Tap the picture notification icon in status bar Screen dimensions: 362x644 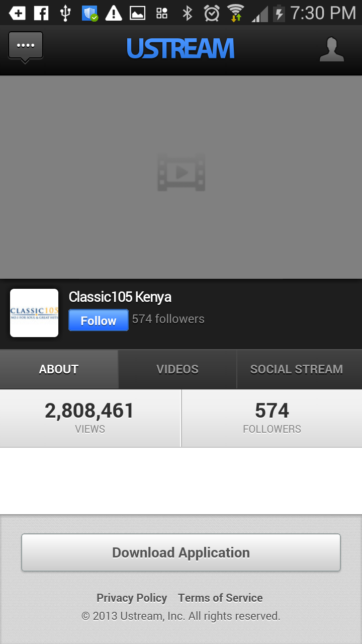138,13
